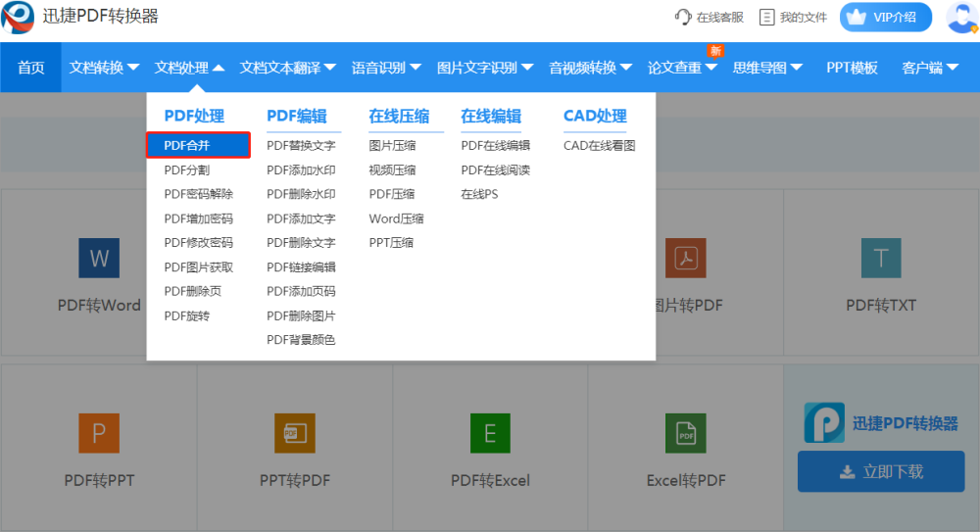Open the PPT模板 menu item
This screenshot has width=980, height=532.
tap(852, 68)
